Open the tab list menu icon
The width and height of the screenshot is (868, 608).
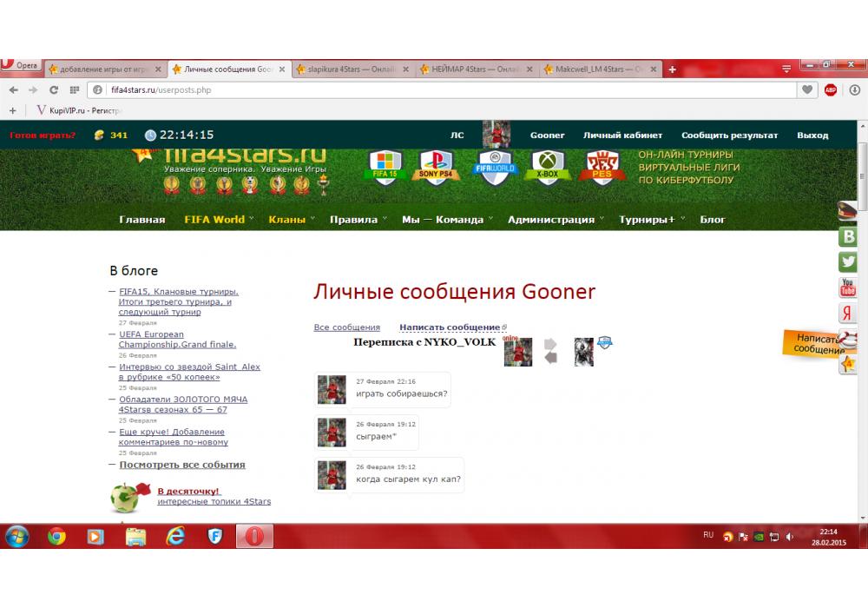(786, 69)
